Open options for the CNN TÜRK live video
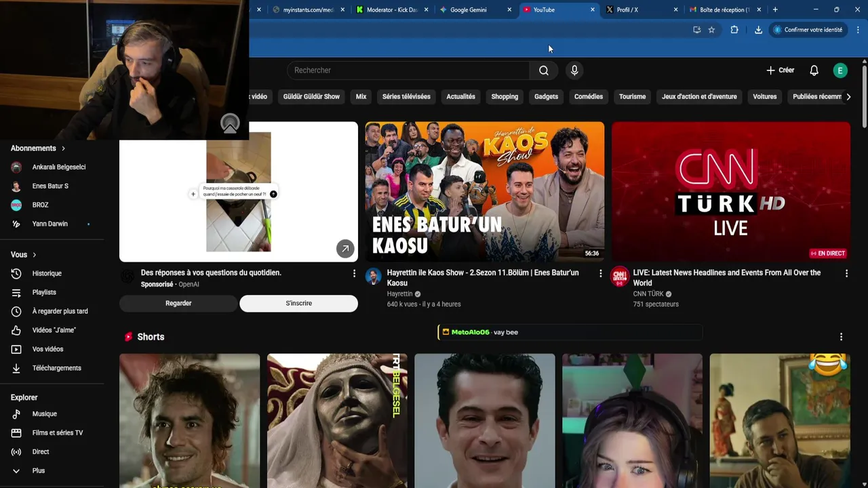This screenshot has height=488, width=868. [846, 273]
